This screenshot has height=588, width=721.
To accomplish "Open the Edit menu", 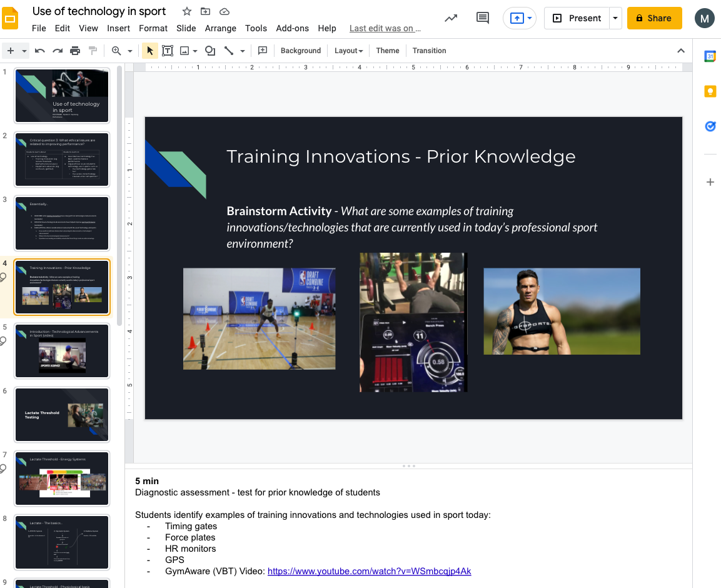I will point(62,28).
